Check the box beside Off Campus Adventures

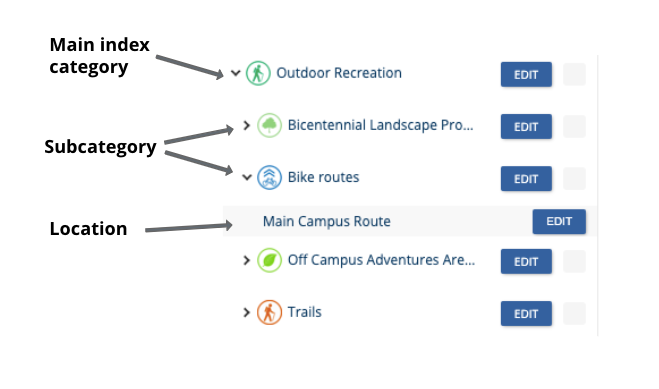point(574,261)
